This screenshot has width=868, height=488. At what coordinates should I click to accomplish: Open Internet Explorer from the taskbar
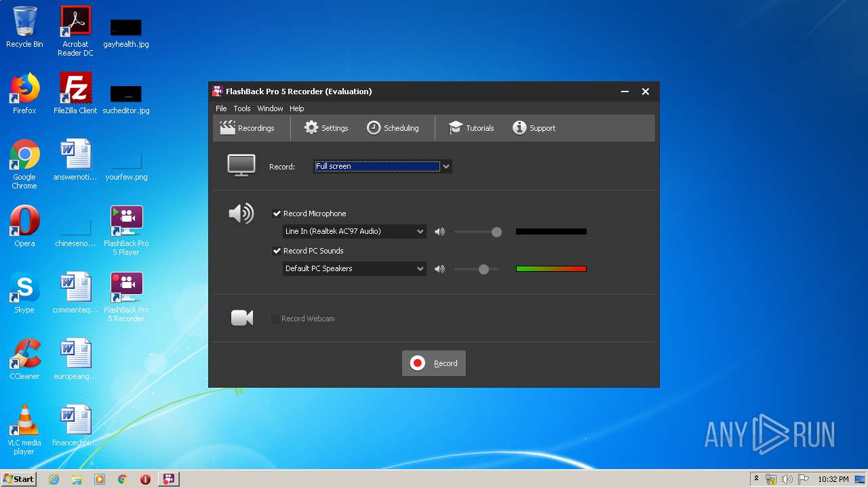[x=54, y=479]
